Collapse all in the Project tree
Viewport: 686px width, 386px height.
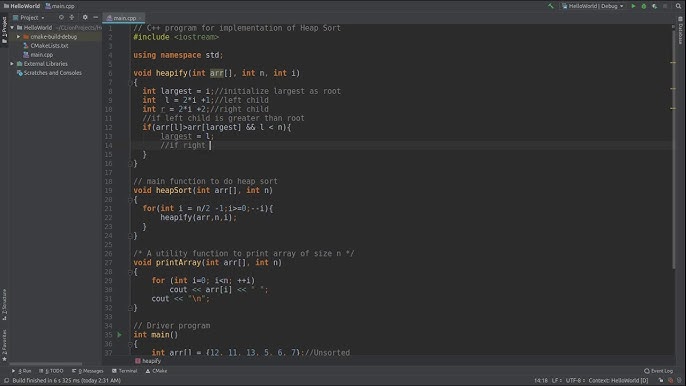(x=72, y=18)
